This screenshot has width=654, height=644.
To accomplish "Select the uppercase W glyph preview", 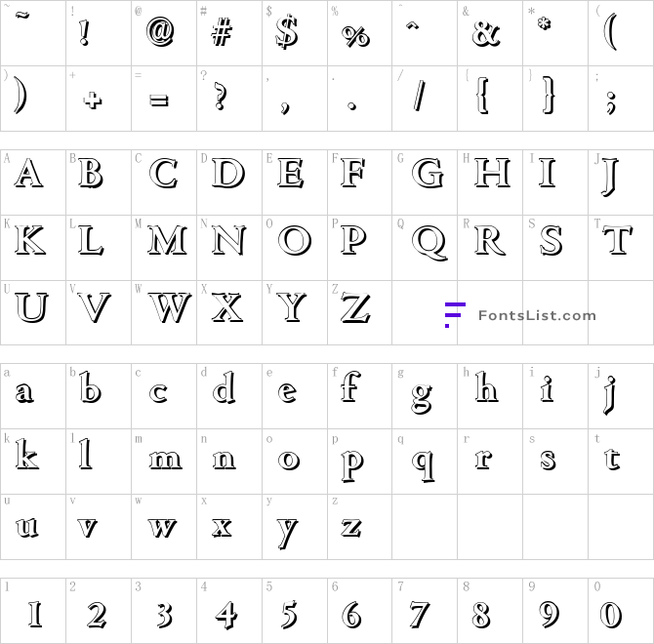I will pyautogui.click(x=170, y=307).
